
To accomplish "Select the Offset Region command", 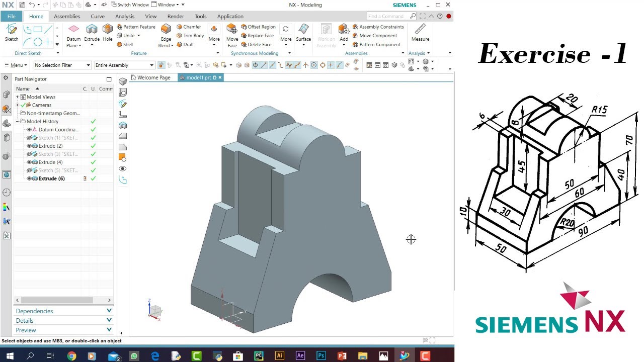I will [x=258, y=27].
